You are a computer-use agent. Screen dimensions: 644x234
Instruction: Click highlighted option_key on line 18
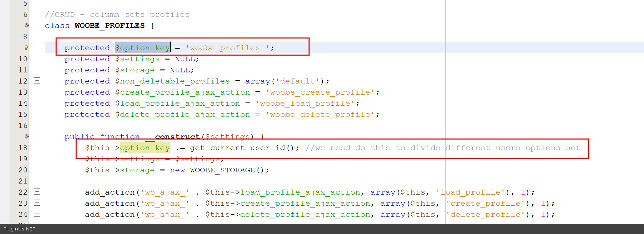[x=145, y=148]
